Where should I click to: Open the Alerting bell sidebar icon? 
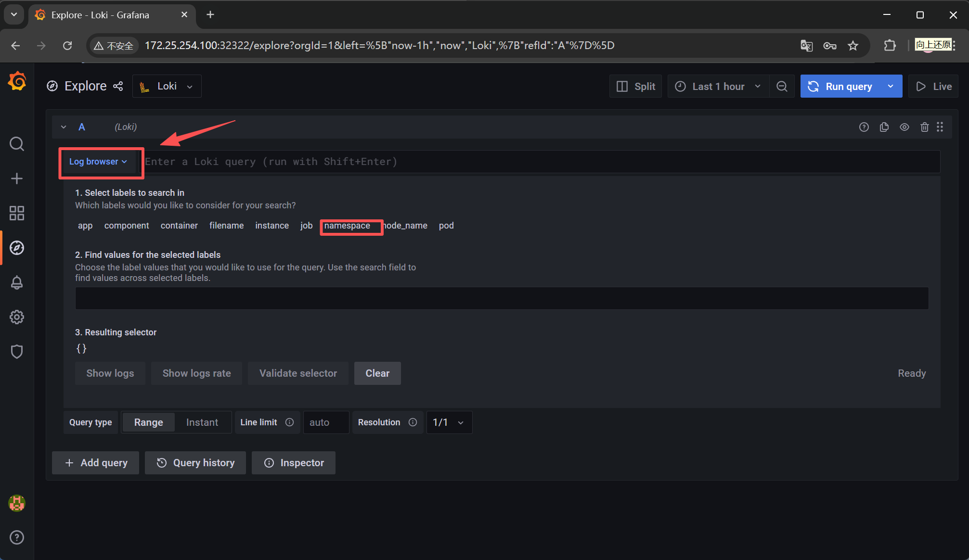point(17,282)
